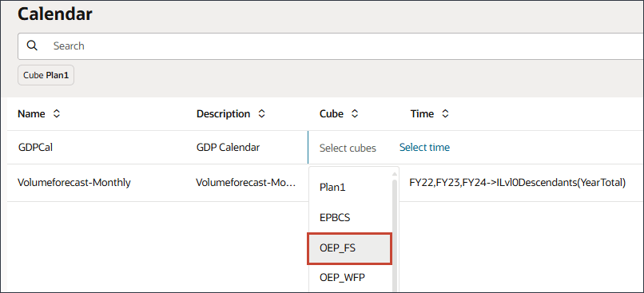Click the search magnifier icon

point(32,46)
